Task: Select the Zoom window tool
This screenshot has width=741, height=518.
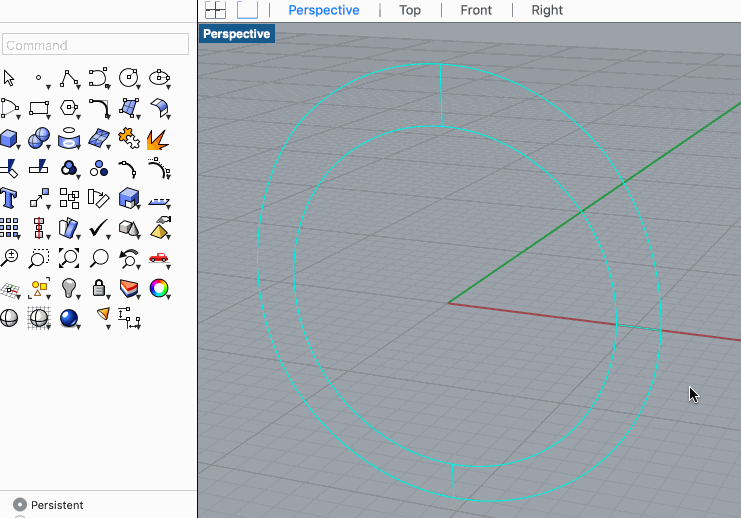Action: (39, 258)
